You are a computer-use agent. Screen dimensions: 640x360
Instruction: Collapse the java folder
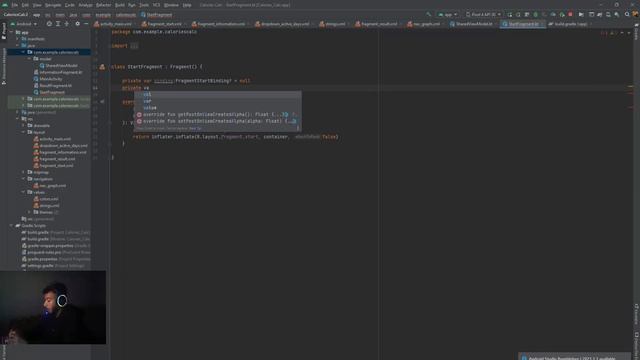pyautogui.click(x=17, y=46)
